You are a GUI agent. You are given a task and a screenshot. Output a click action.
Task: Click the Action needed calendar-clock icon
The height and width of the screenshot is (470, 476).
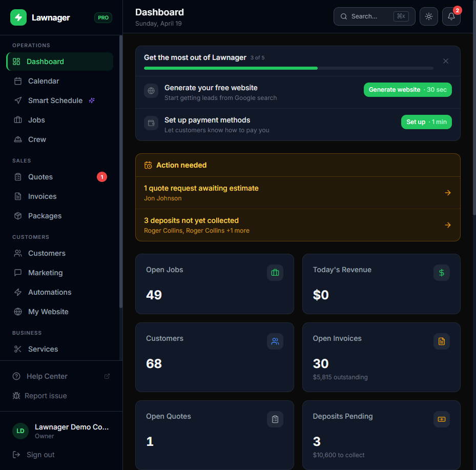148,165
